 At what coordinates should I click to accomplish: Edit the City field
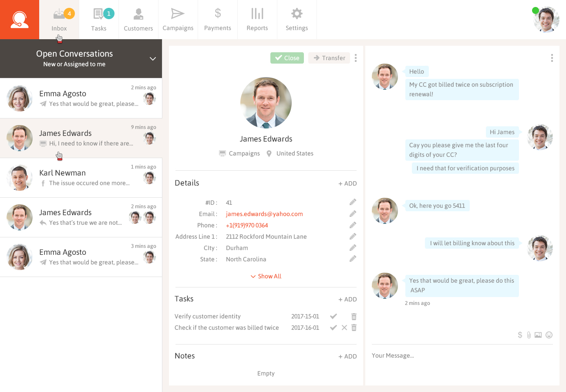[x=353, y=247]
